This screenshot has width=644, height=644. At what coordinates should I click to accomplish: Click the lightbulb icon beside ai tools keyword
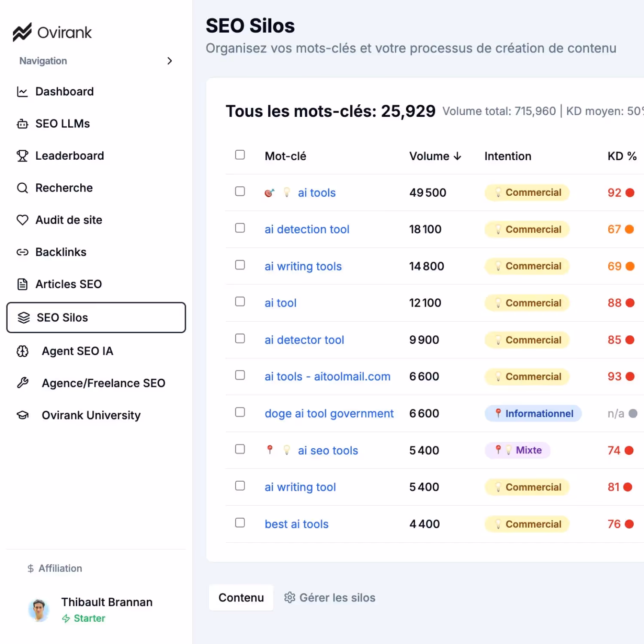(287, 192)
